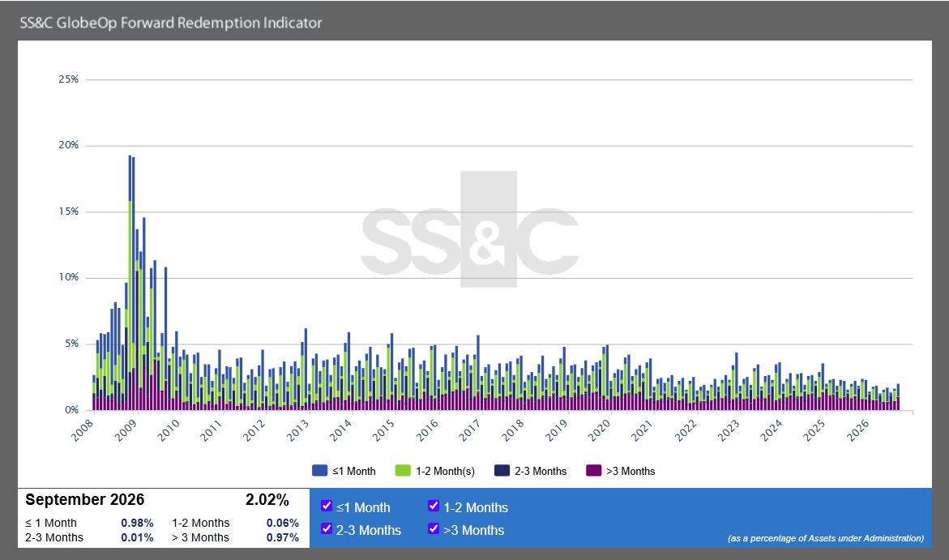The image size is (949, 560).
Task: Select the ≤1 Month legend label
Action: coord(354,471)
